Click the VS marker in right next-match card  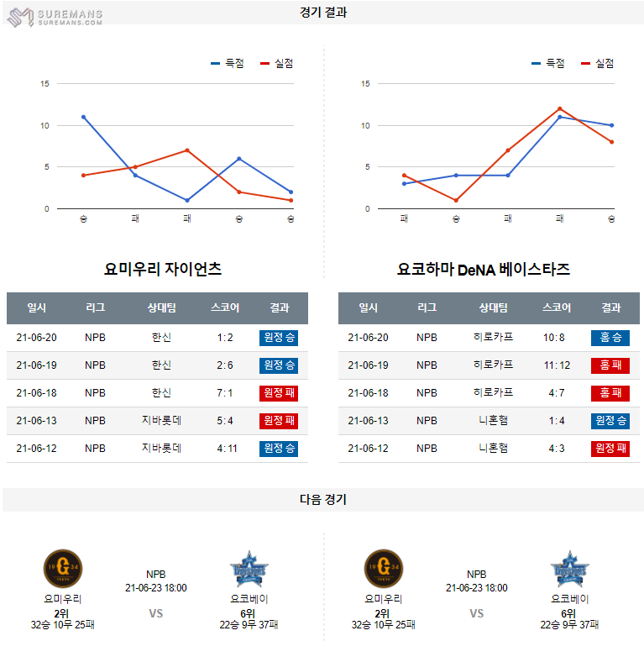(x=477, y=613)
